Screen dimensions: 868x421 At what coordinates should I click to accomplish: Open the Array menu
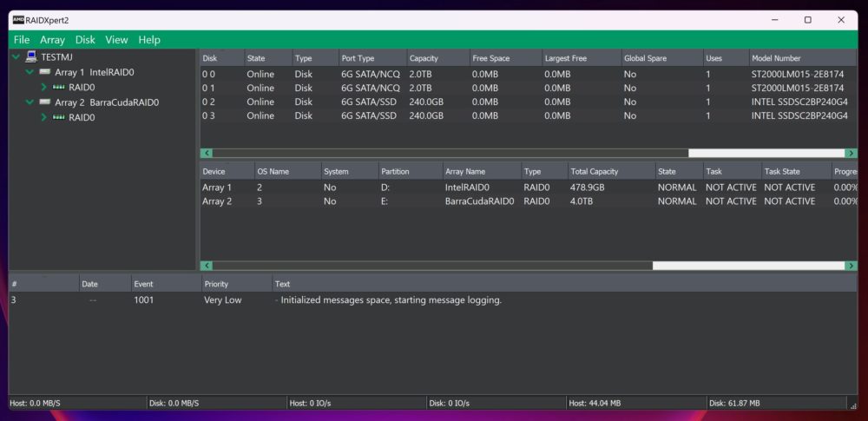pyautogui.click(x=52, y=40)
